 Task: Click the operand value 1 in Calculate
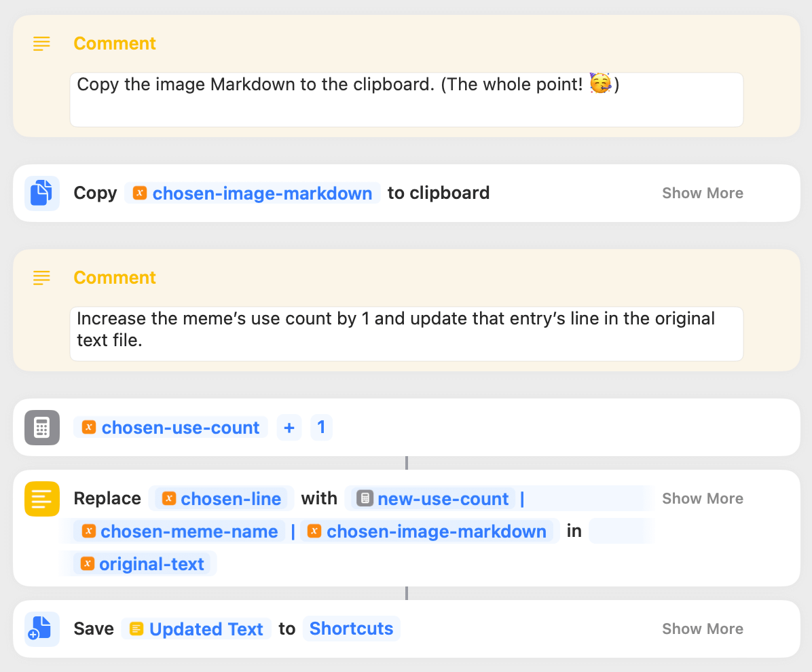[x=321, y=428]
